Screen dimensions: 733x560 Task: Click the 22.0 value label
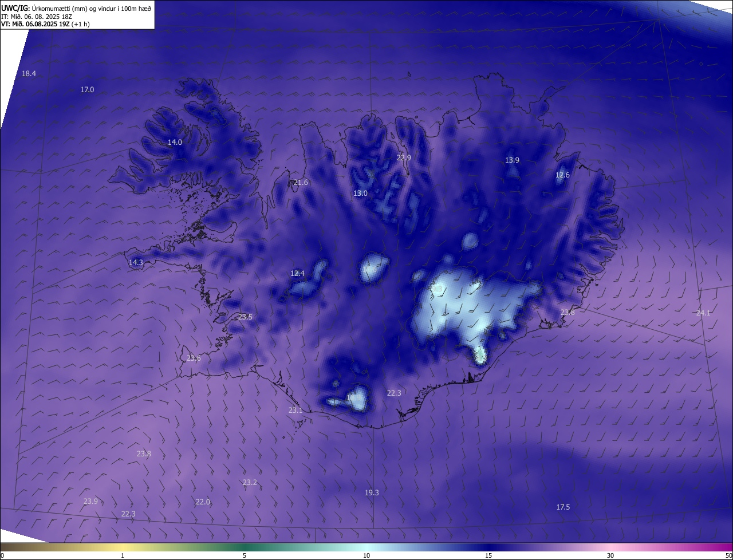click(203, 502)
